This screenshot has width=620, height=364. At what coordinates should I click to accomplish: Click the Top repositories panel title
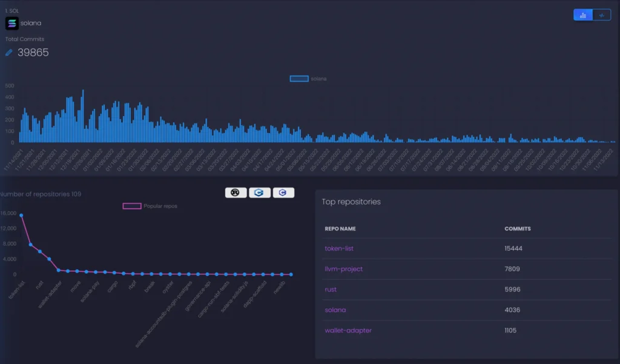point(351,202)
